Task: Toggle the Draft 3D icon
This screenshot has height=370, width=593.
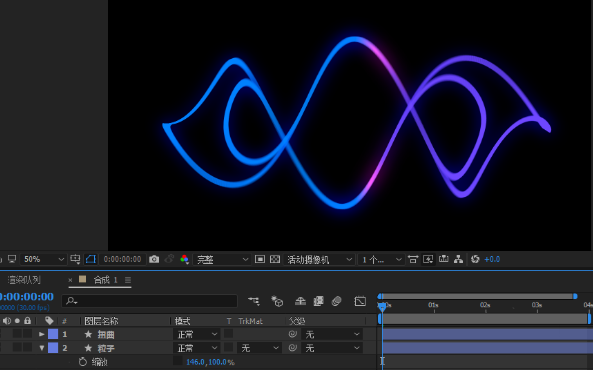Action: click(277, 301)
